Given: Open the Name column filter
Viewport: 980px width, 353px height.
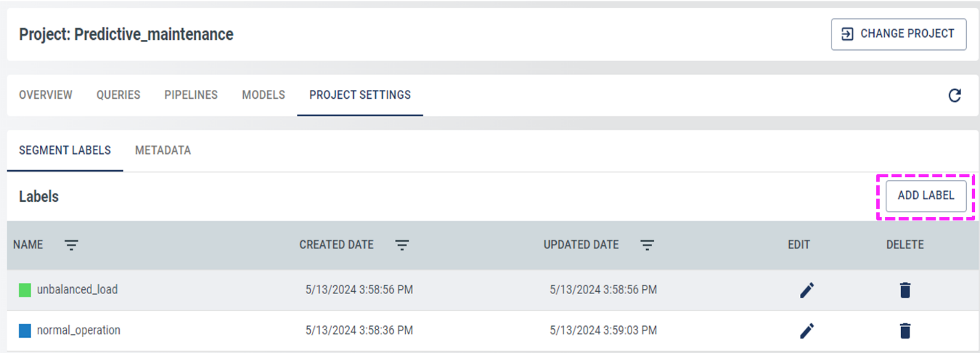Looking at the screenshot, I should pyautogui.click(x=71, y=245).
